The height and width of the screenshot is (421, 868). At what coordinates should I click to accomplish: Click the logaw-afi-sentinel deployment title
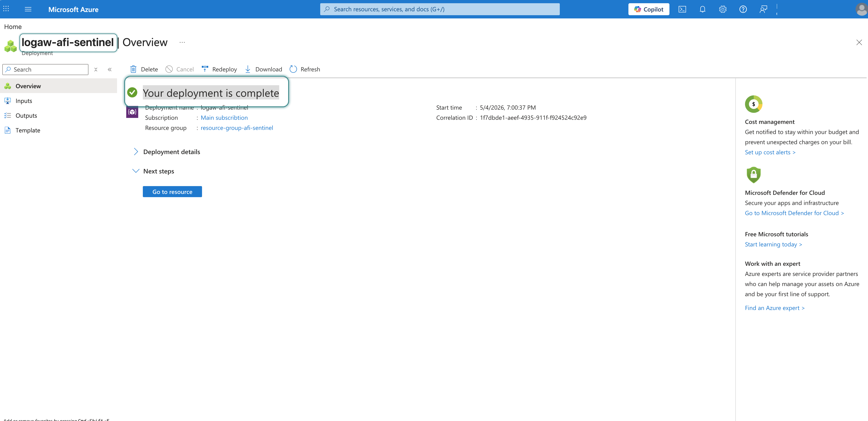(x=68, y=42)
